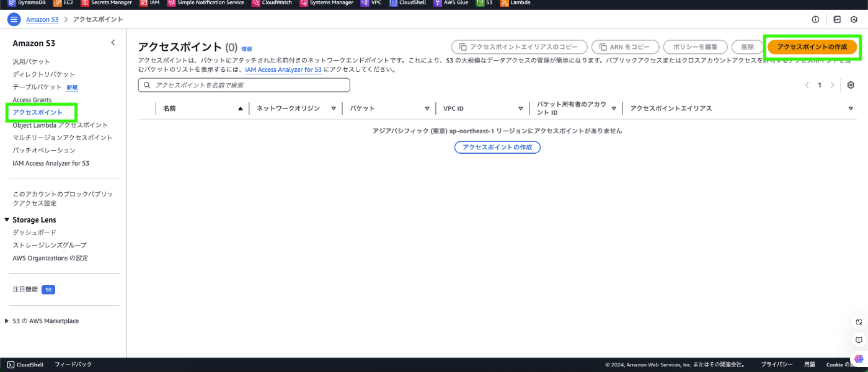Open EC2 service shortcut icon
Image resolution: width=868 pixels, height=372 pixels.
click(57, 3)
